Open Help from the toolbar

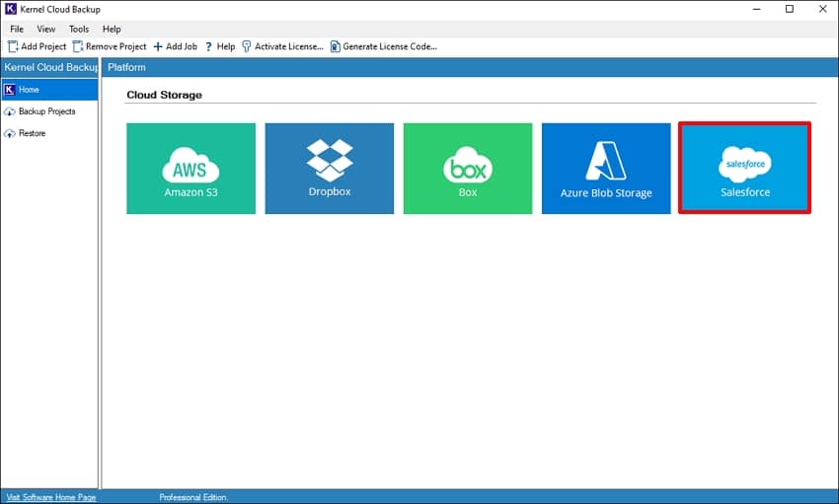[x=220, y=46]
